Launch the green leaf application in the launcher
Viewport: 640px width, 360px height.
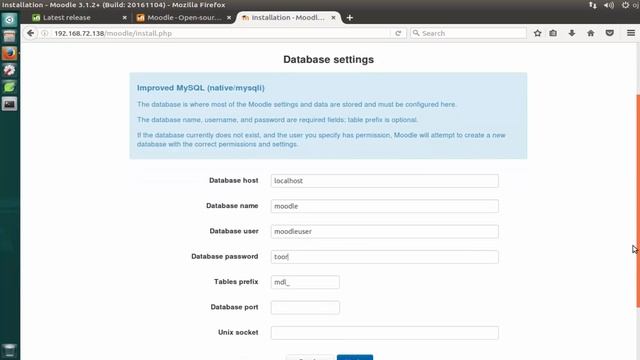click(9, 87)
